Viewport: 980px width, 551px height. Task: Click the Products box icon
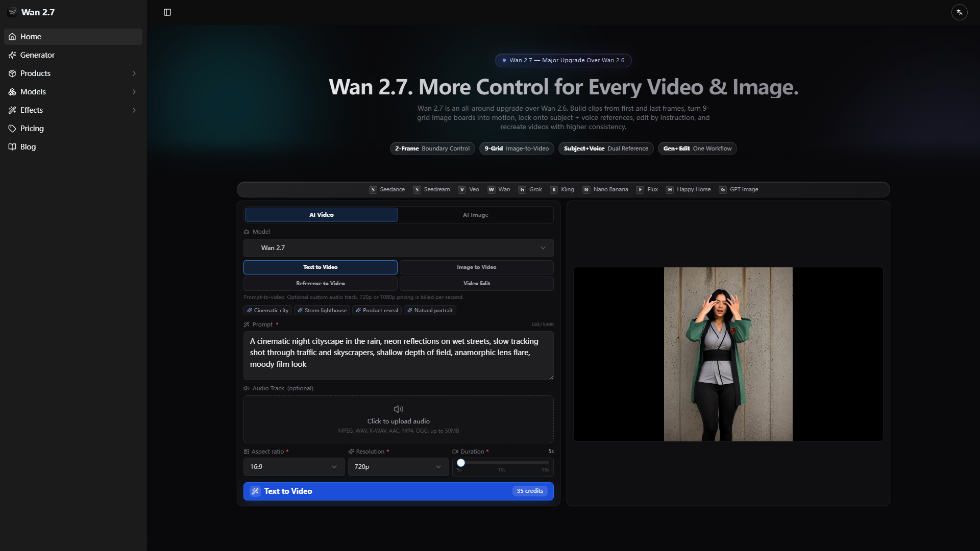click(12, 73)
